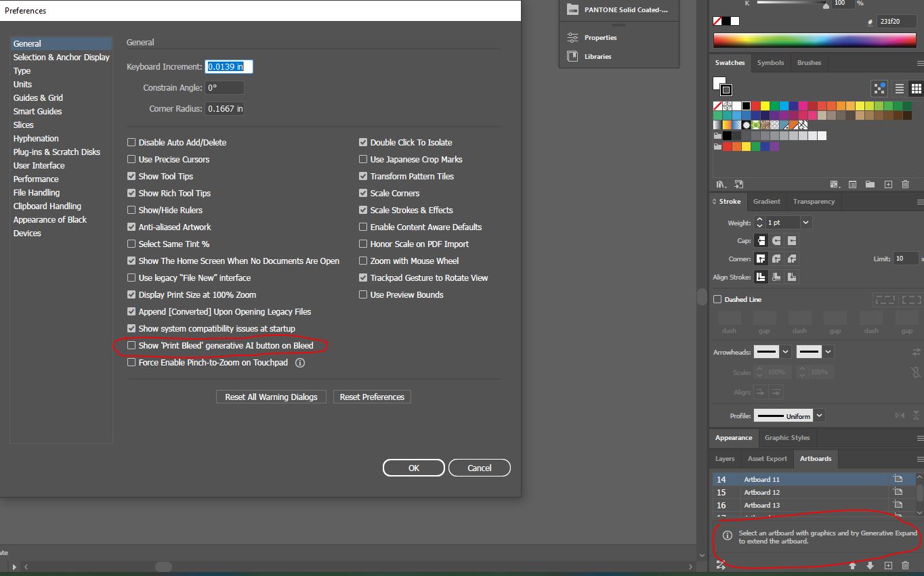
Task: Open the Properties panel icon
Action: tap(571, 37)
